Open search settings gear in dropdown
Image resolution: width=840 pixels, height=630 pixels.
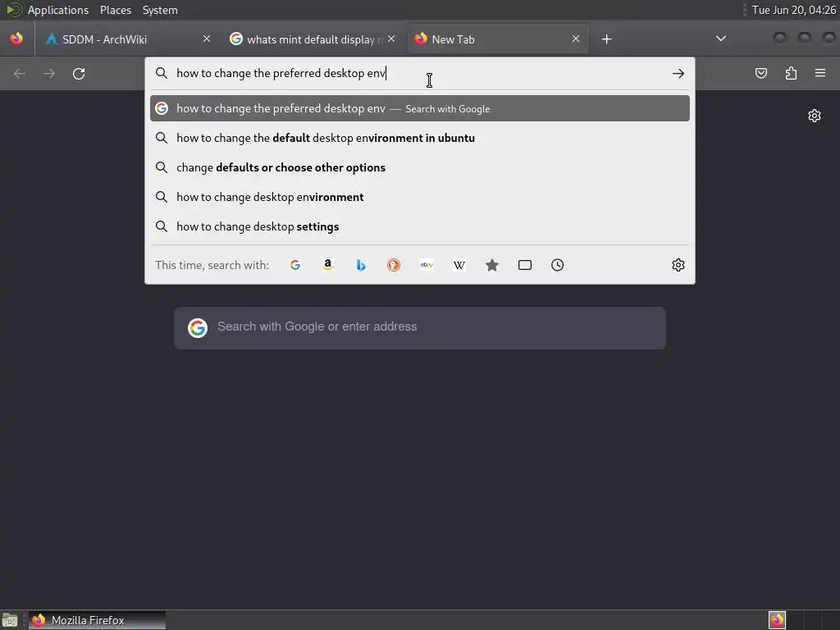(x=678, y=265)
